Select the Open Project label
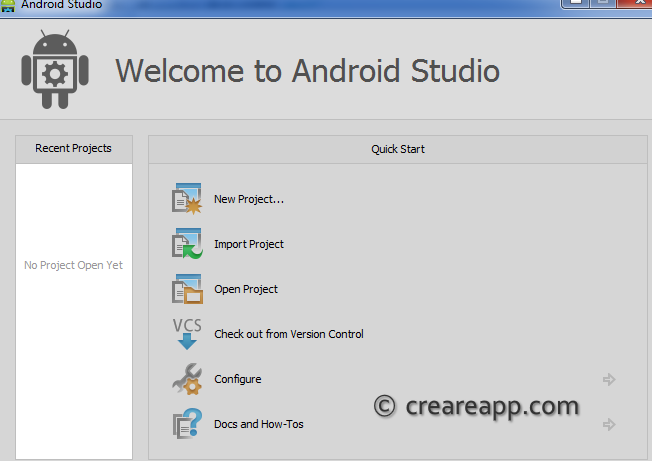 [246, 289]
